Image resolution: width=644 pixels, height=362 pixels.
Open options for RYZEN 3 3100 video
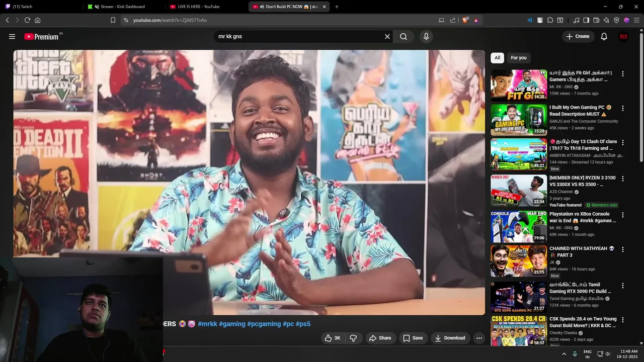pyautogui.click(x=623, y=178)
